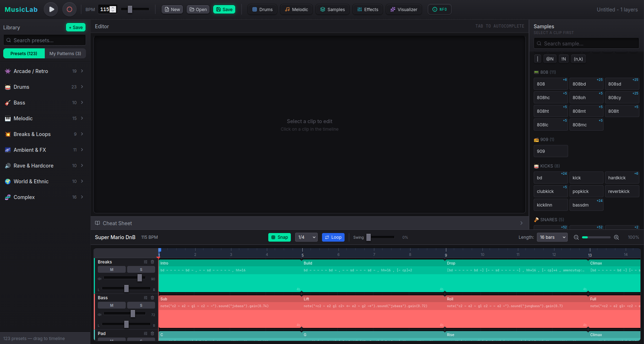This screenshot has height=344, width=644.
Task: Open the Visualizer tab
Action: coord(404,9)
